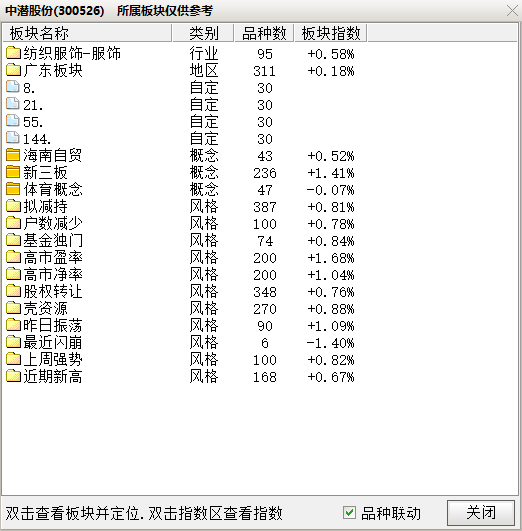This screenshot has width=522, height=531.
Task: Click the +0.18% index of 广东板块
Action: [x=331, y=71]
